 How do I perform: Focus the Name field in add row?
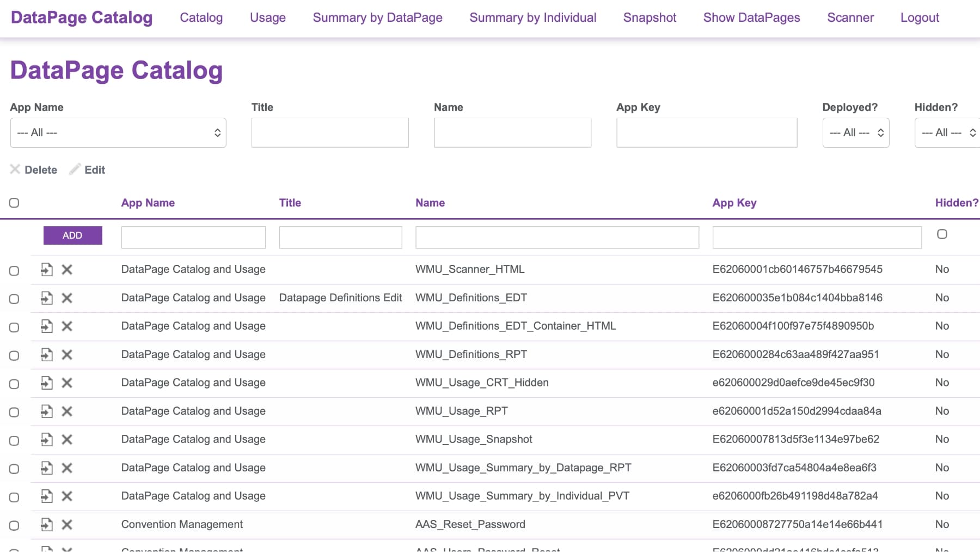(557, 238)
